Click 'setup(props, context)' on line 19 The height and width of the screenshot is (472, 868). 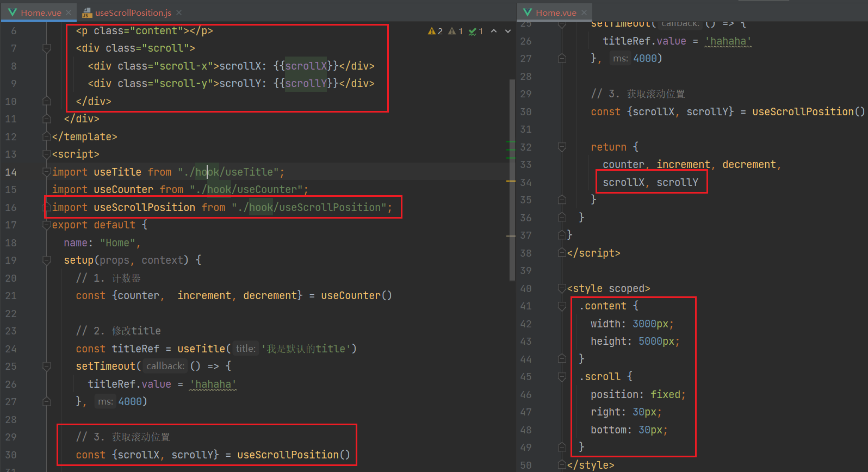126,260
